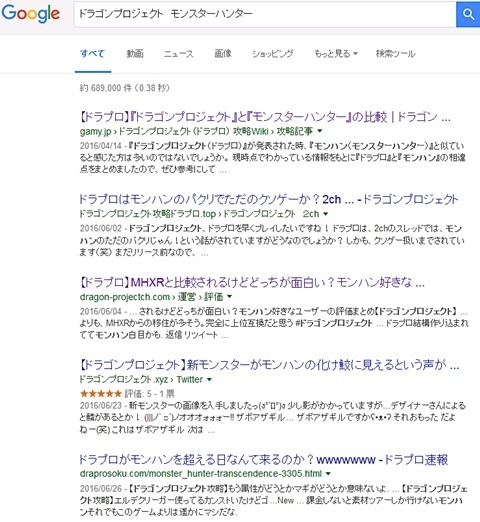This screenshot has height=522, width=480.
Task: Open result 【ドラプロ】ドラゴンプロジェクトとモンスターハンターの比較
Action: tap(265, 117)
